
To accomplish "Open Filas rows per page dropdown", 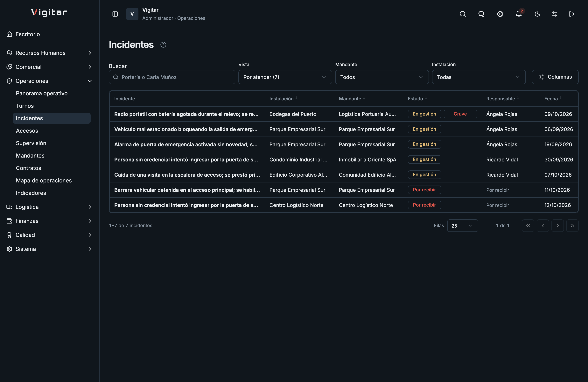I will click(x=463, y=226).
